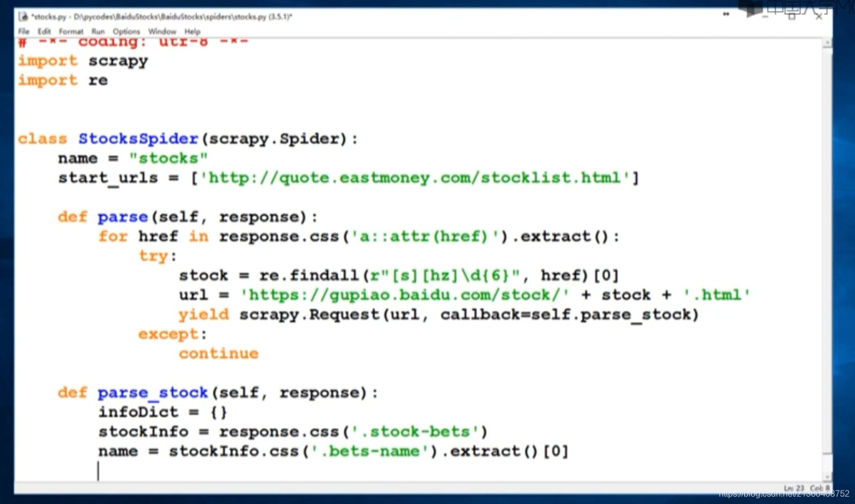Open the Run menu
855x504 pixels.
(98, 32)
